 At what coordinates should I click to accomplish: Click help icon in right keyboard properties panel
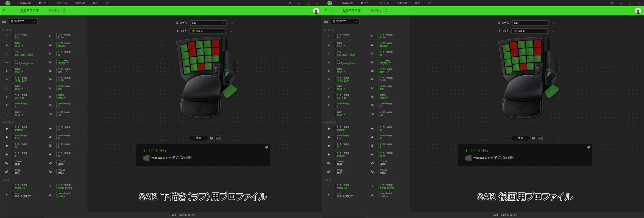click(589, 147)
